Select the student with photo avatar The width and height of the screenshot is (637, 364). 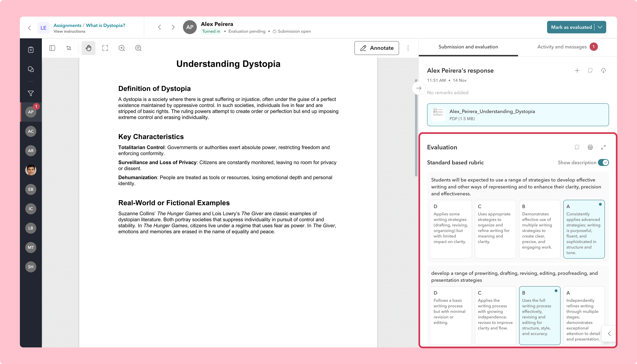tap(31, 170)
